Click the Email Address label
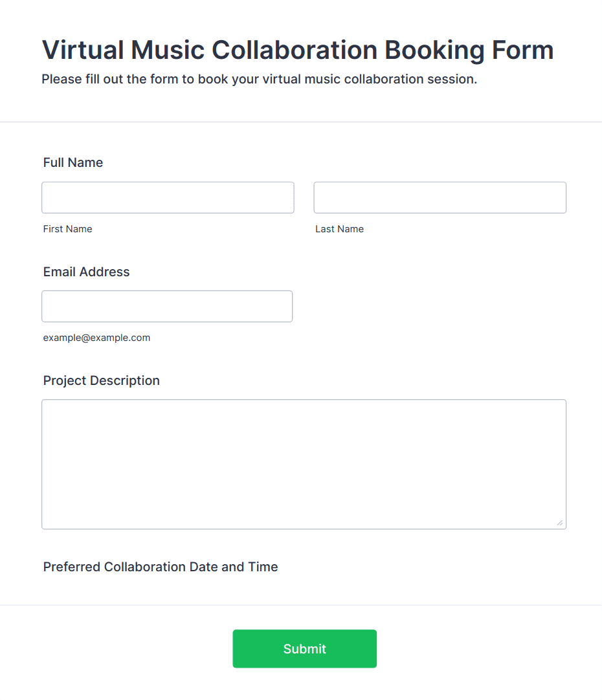The image size is (602, 700). pyautogui.click(x=87, y=272)
